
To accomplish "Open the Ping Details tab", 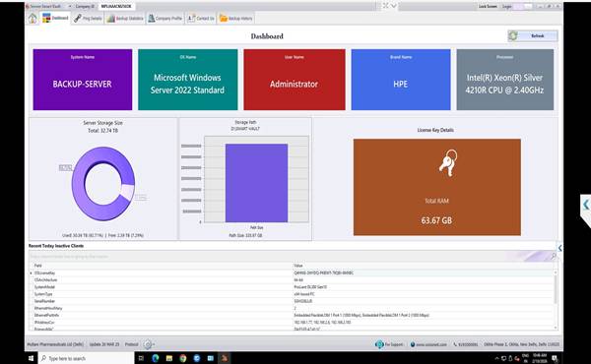I will (x=88, y=18).
